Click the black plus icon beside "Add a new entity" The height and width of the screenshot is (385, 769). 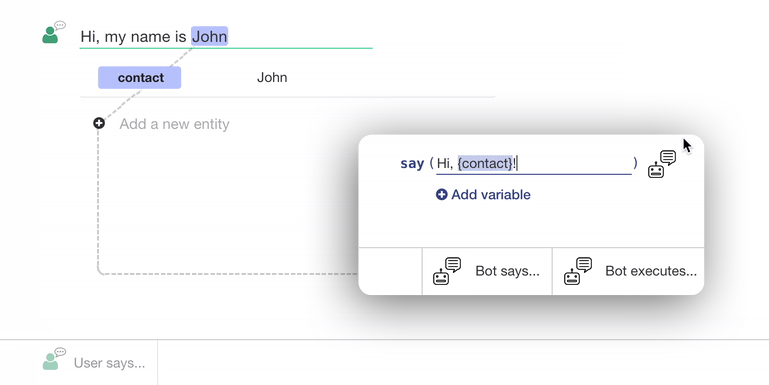tap(99, 123)
